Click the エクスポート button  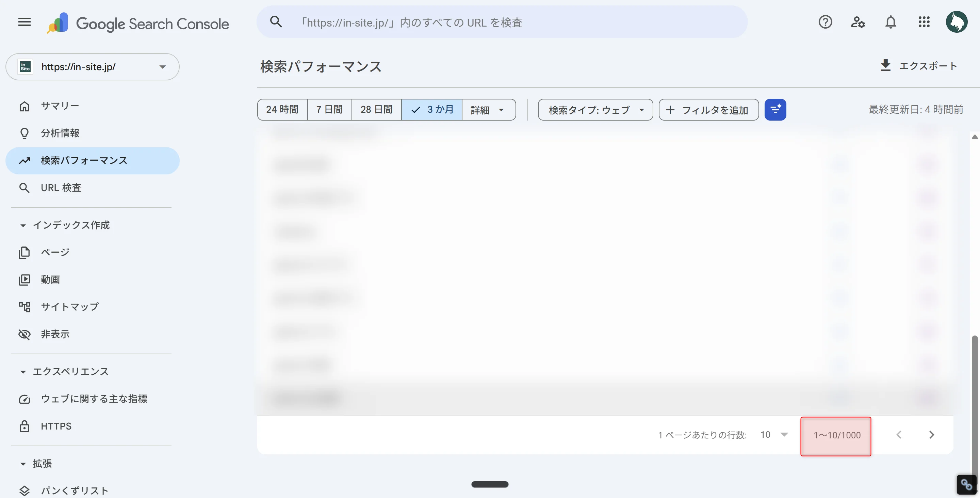pyautogui.click(x=919, y=65)
